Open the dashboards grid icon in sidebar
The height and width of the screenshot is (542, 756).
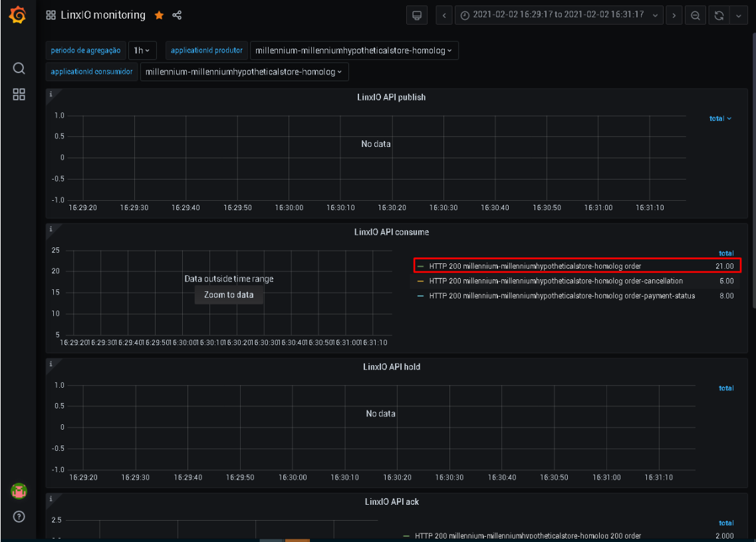pos(19,94)
